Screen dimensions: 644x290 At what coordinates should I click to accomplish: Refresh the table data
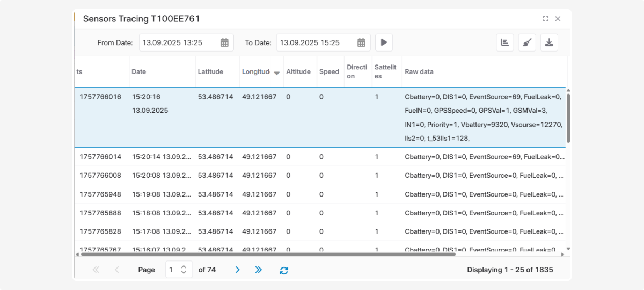click(x=284, y=270)
